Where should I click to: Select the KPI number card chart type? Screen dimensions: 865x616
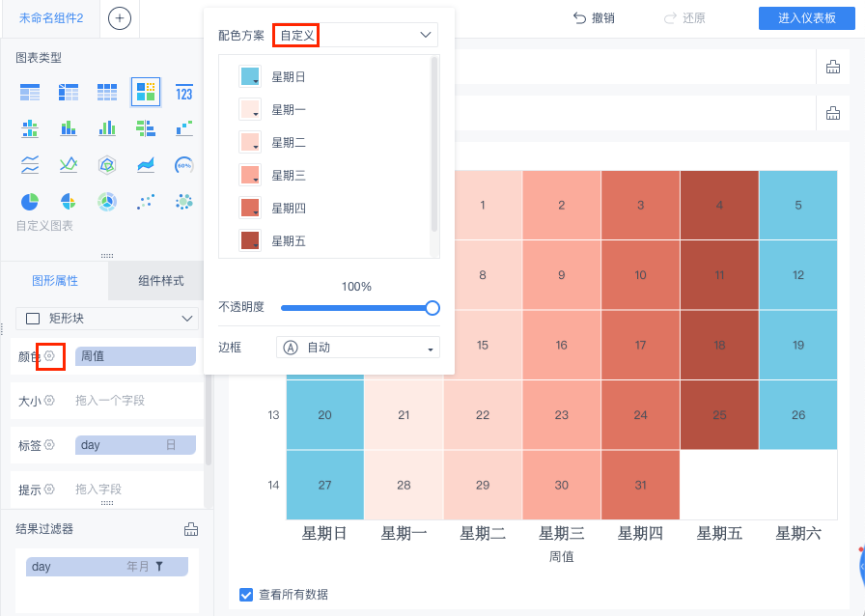[184, 93]
